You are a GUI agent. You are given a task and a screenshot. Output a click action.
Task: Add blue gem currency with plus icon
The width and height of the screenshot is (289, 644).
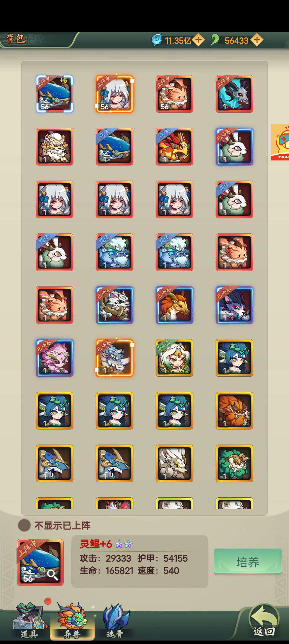point(198,40)
